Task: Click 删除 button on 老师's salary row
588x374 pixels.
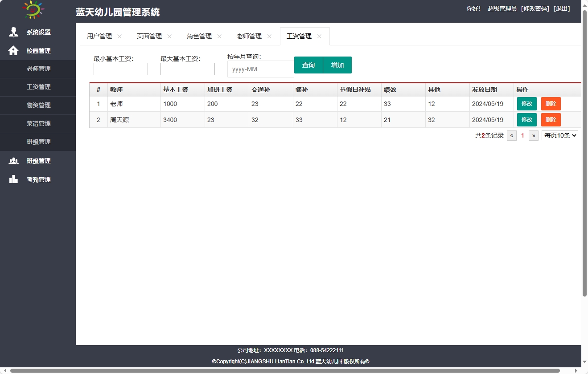Action: tap(551, 103)
